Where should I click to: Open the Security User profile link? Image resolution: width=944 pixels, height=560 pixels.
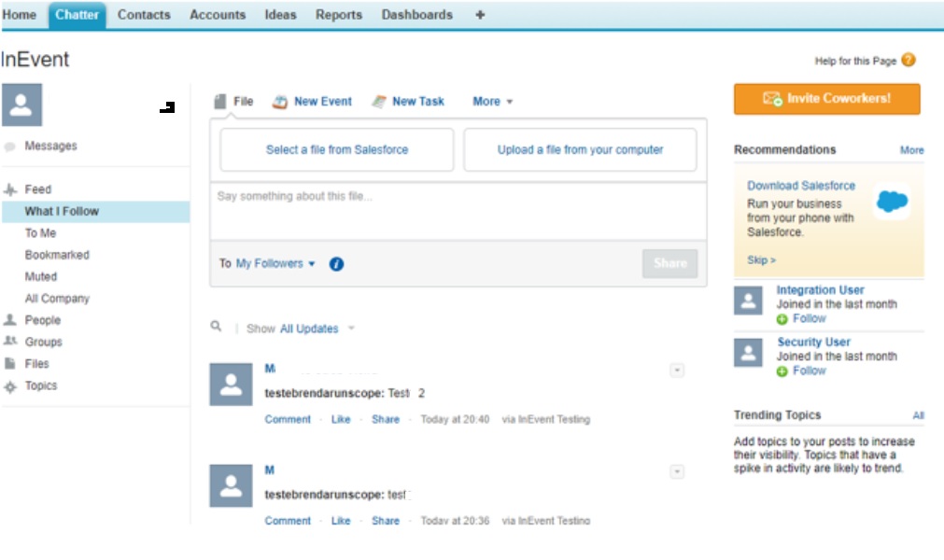click(813, 342)
